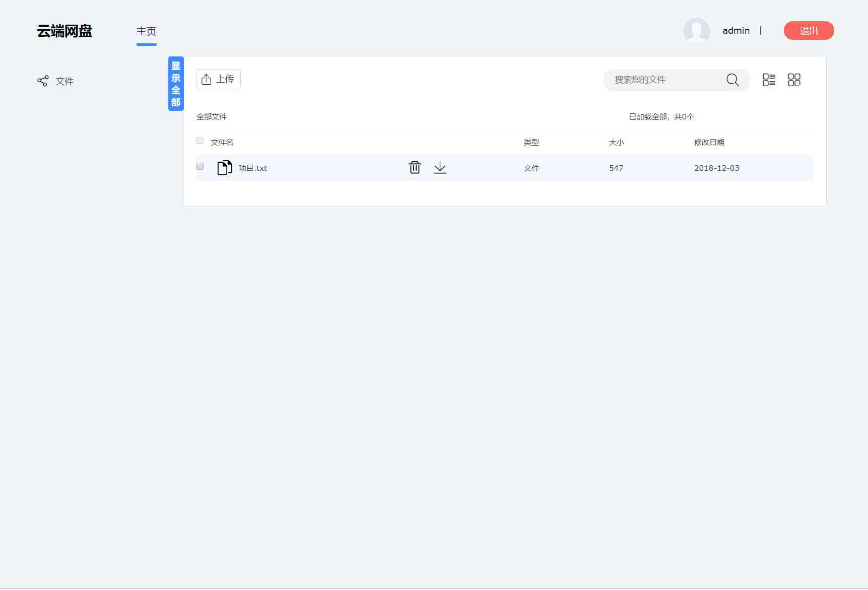
Task: Click the share icon beside 文件
Action: (x=43, y=81)
